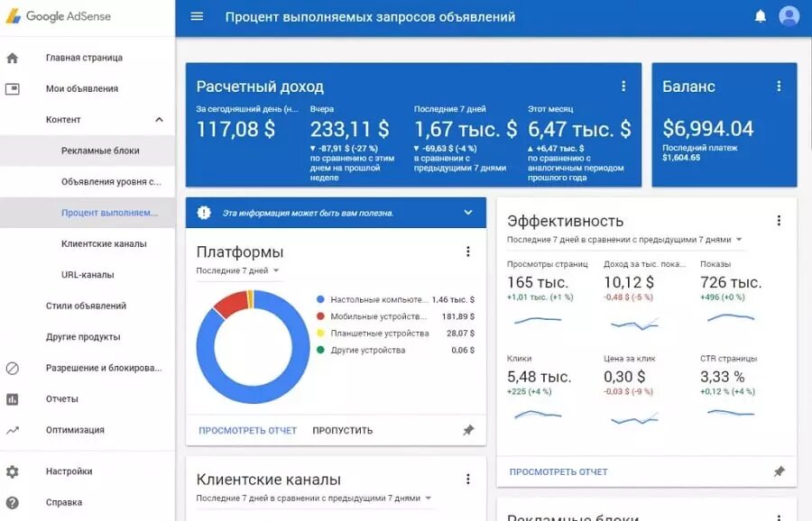Click the profile avatar icon
Screen dimensions: 812x521
click(x=788, y=16)
